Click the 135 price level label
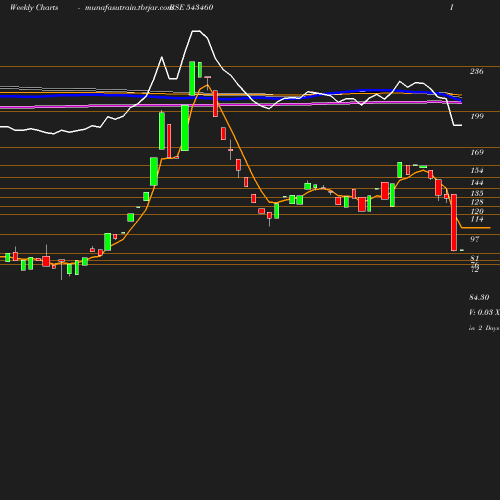 (477, 193)
